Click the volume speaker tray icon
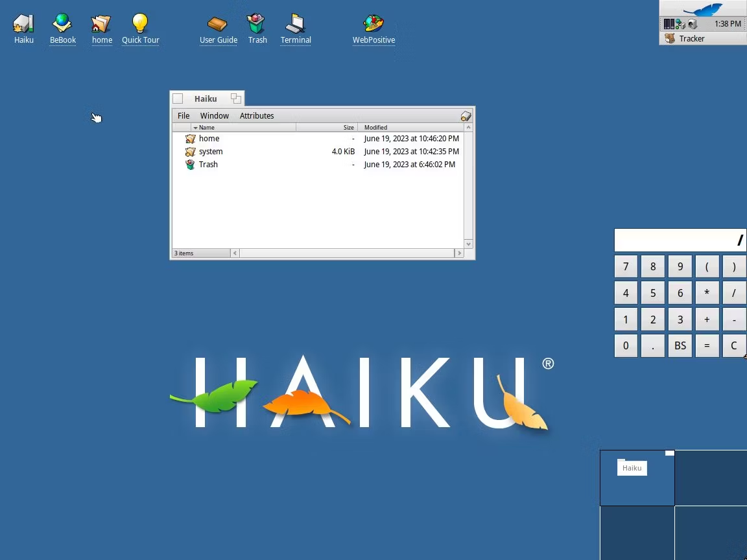This screenshot has width=747, height=560. (x=693, y=24)
